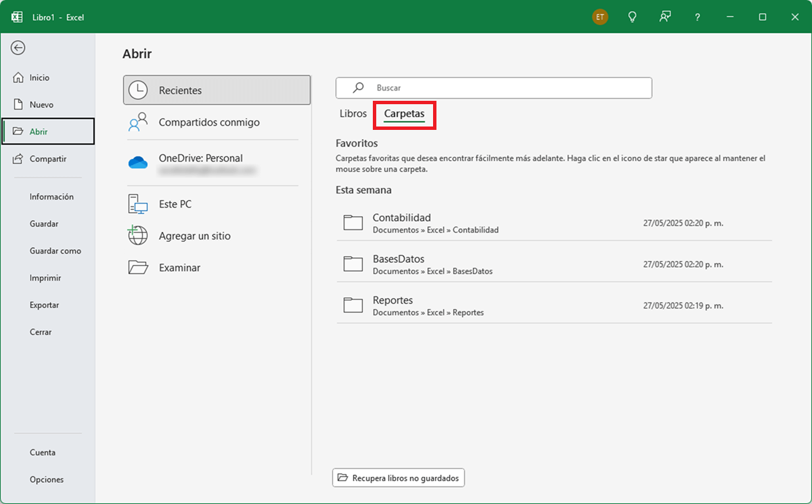Open the feedback person icon
This screenshot has width=812, height=504.
click(x=665, y=17)
